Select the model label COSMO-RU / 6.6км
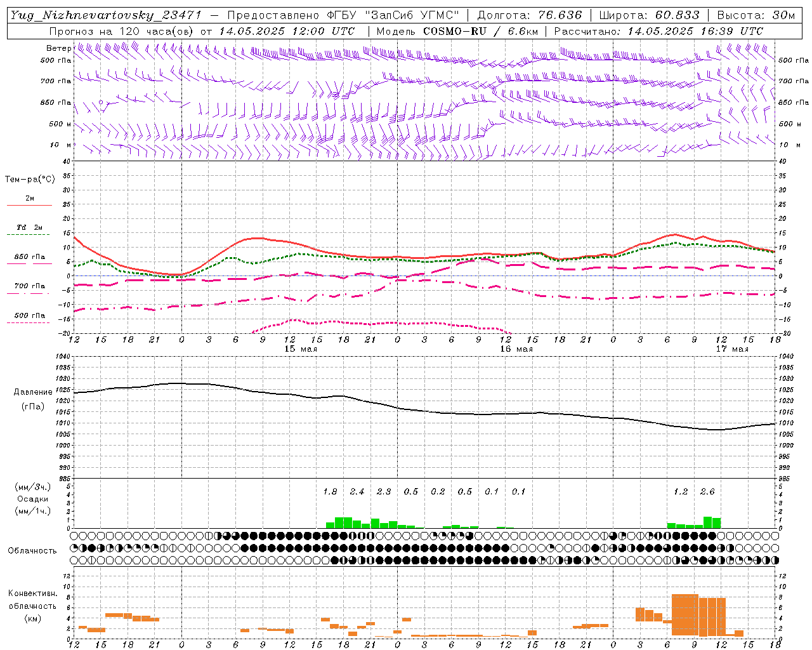Viewport: 812px width, 650px height. pyautogui.click(x=481, y=31)
